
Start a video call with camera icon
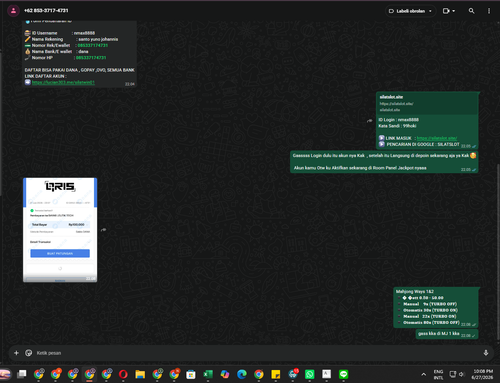[x=446, y=11]
